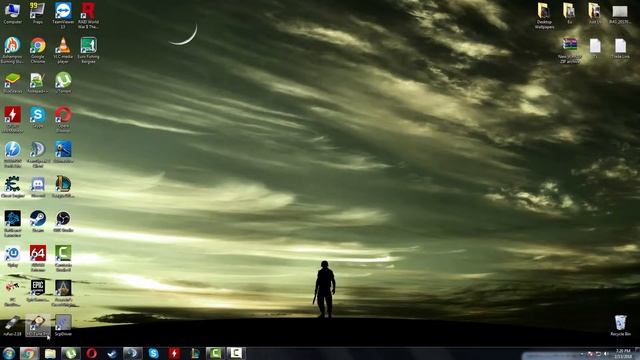Click red lightning-bolt taskbar button
This screenshot has height=360, width=640.
(x=174, y=353)
